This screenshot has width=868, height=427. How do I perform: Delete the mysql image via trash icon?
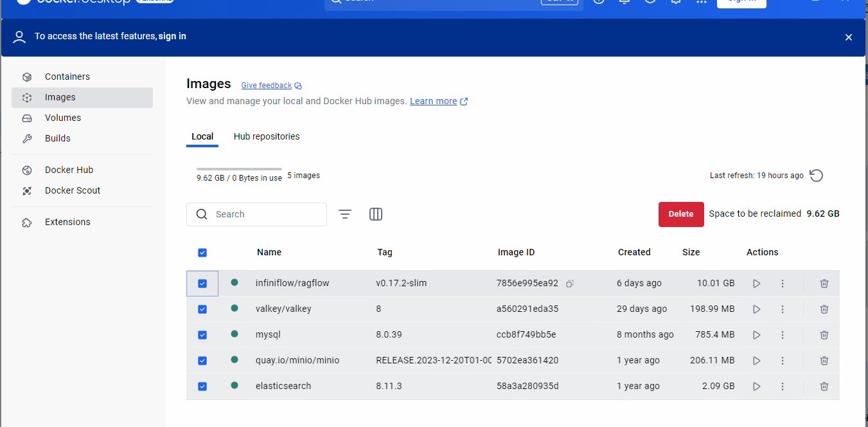(x=824, y=335)
